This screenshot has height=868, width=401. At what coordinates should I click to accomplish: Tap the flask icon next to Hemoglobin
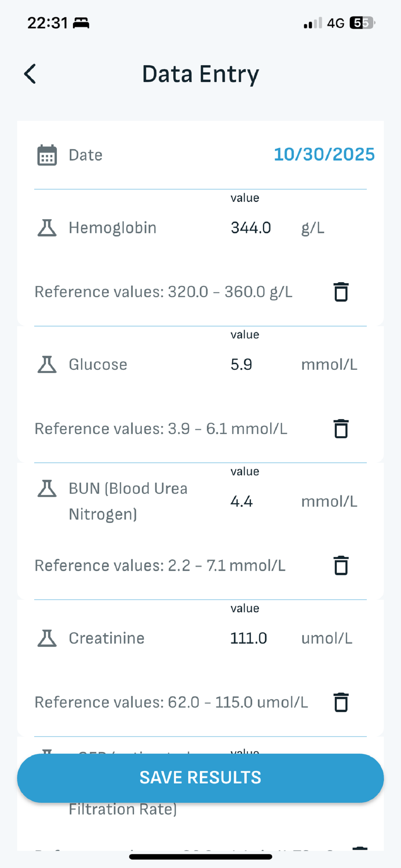pyautogui.click(x=47, y=228)
